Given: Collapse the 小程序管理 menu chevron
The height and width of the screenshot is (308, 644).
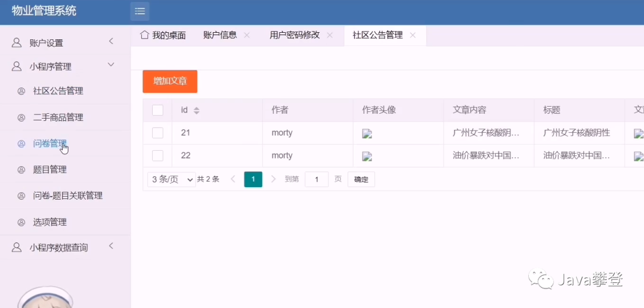Looking at the screenshot, I should click(111, 65).
